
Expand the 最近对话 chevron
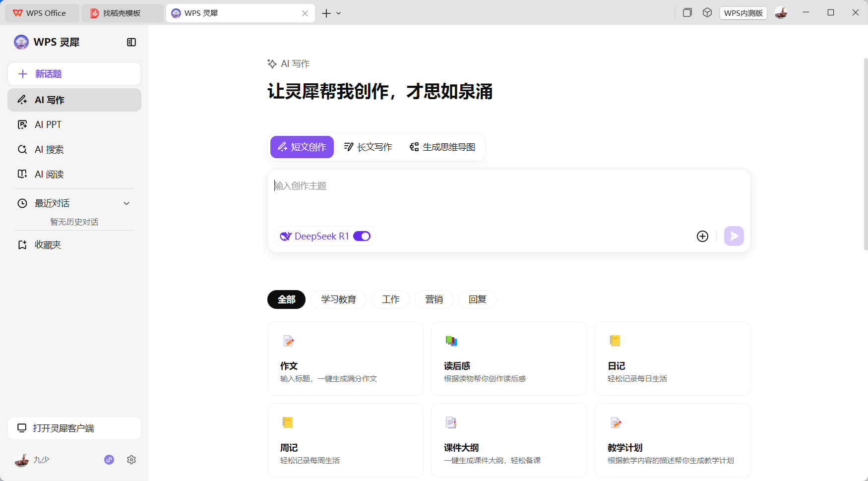coord(126,203)
